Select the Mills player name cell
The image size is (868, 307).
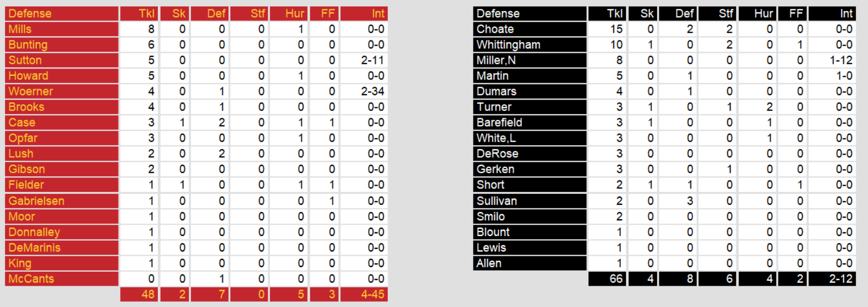62,29
